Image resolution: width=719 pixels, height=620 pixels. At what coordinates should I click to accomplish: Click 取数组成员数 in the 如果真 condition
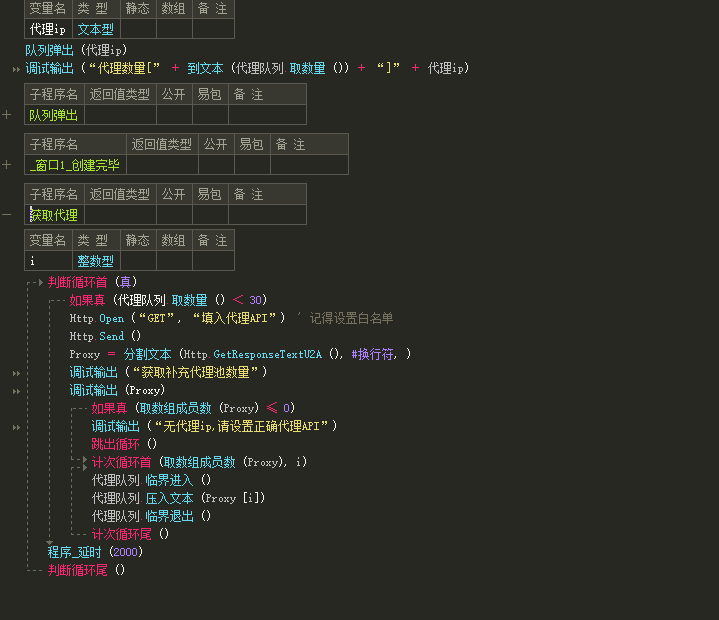[x=175, y=408]
